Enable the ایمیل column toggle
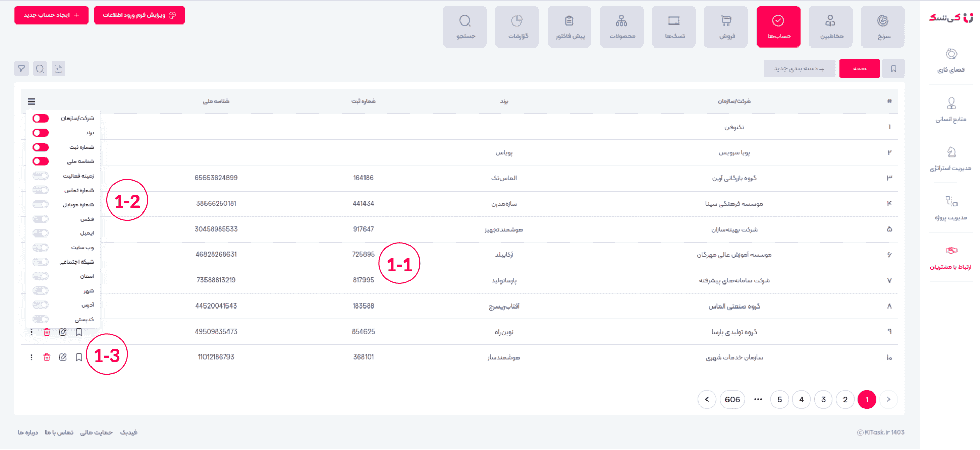 point(40,233)
